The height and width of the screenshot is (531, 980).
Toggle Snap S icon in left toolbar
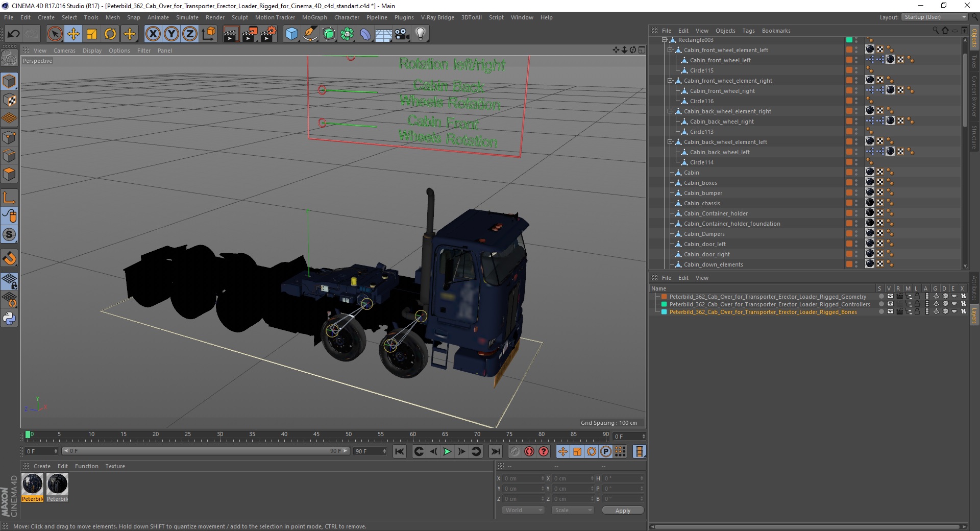[x=9, y=235]
